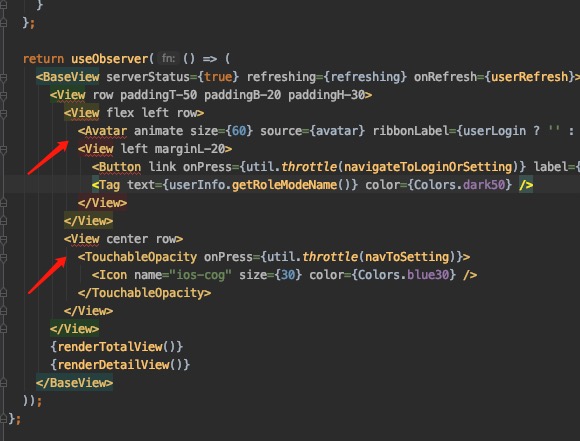The width and height of the screenshot is (580, 441).
Task: Click the closing BaseView tag
Action: coord(74,383)
